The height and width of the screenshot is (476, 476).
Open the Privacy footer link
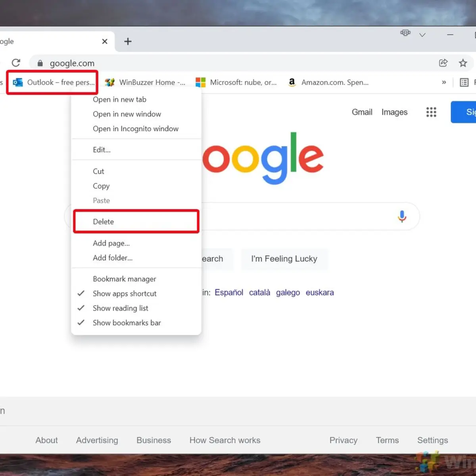(344, 440)
